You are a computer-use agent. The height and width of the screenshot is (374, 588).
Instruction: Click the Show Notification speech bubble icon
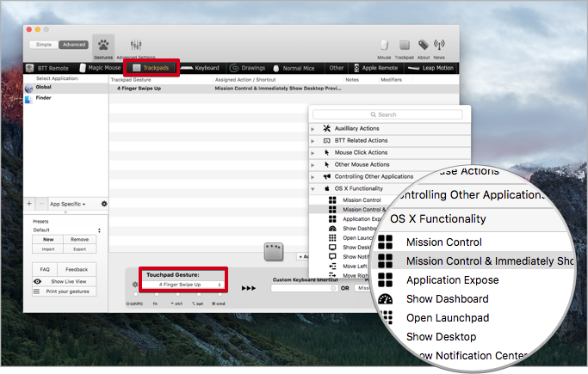click(x=332, y=256)
